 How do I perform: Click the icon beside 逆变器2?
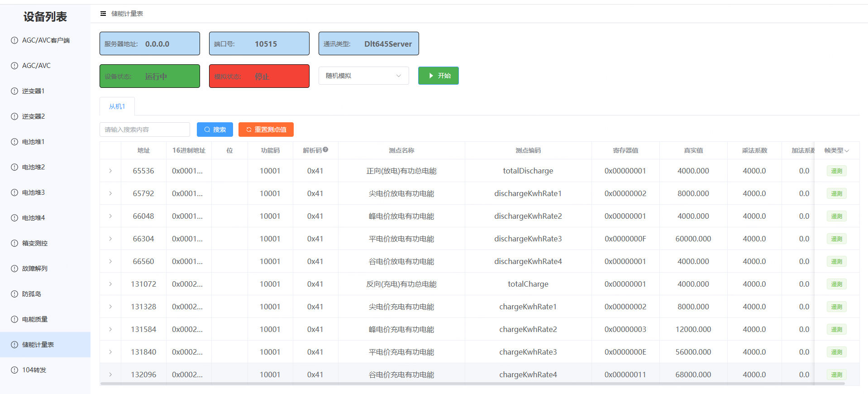[14, 116]
